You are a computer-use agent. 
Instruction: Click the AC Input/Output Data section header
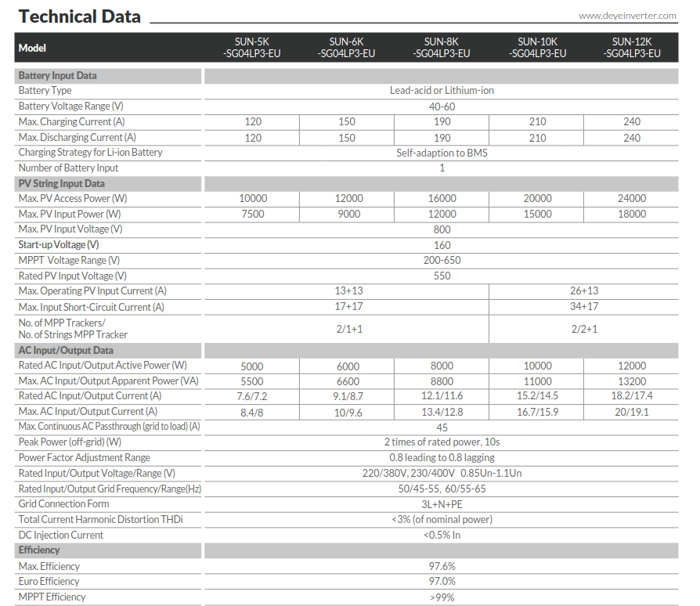click(66, 351)
